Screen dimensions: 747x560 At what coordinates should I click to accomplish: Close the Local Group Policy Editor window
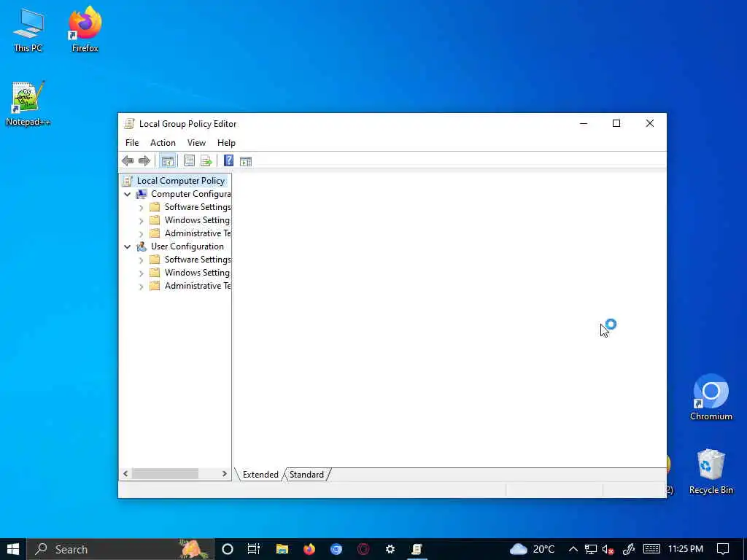650,124
